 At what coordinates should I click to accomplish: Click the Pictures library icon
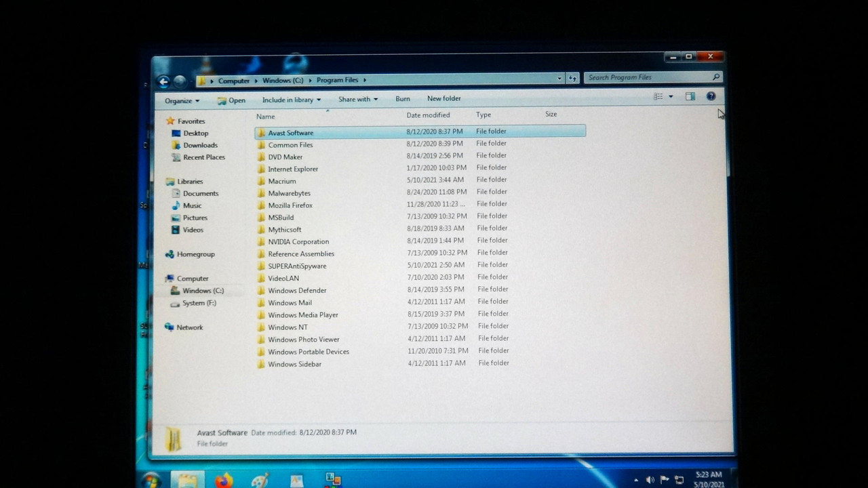pyautogui.click(x=176, y=218)
